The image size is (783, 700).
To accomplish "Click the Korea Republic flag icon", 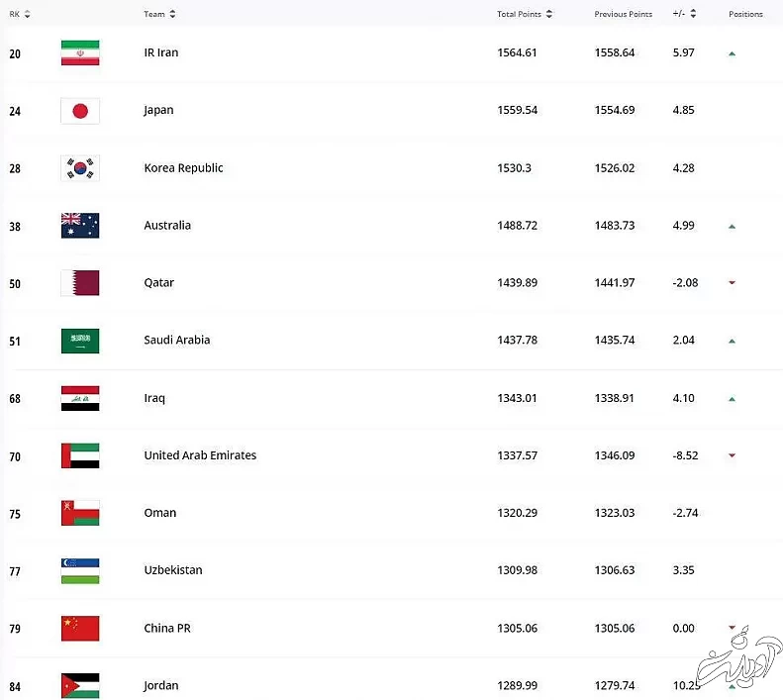I will [x=80, y=168].
